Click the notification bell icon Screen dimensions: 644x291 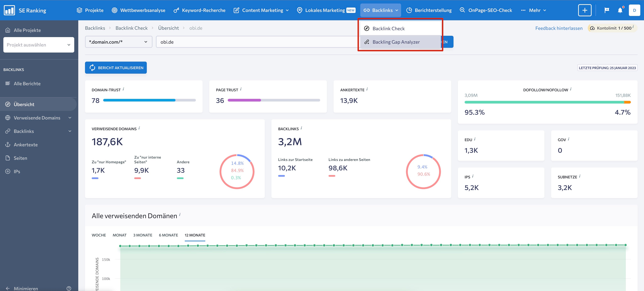620,10
